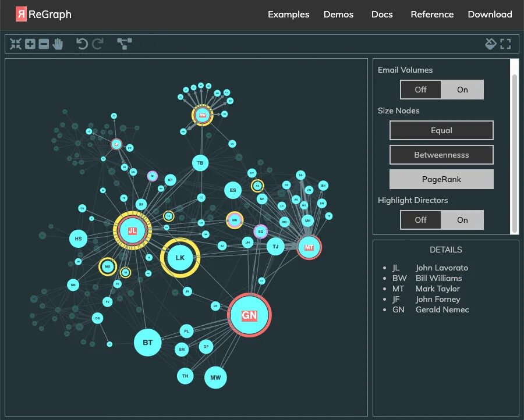Click the undo arrow icon
The width and height of the screenshot is (524, 420).
[x=82, y=44]
